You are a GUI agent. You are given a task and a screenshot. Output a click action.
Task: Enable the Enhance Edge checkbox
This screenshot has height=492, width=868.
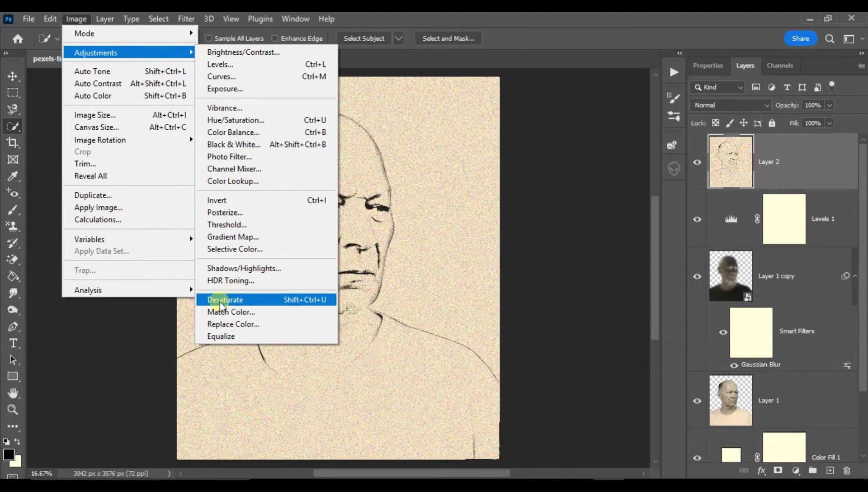pyautogui.click(x=274, y=38)
